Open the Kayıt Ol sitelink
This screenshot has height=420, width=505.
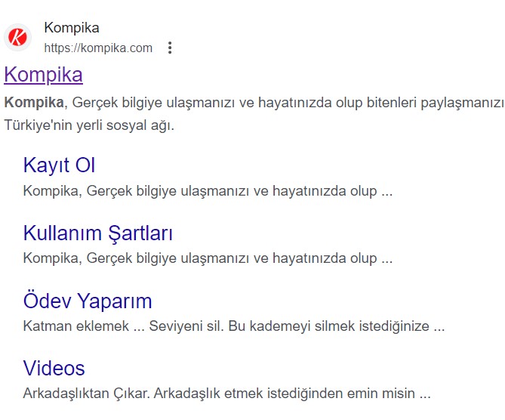(60, 165)
